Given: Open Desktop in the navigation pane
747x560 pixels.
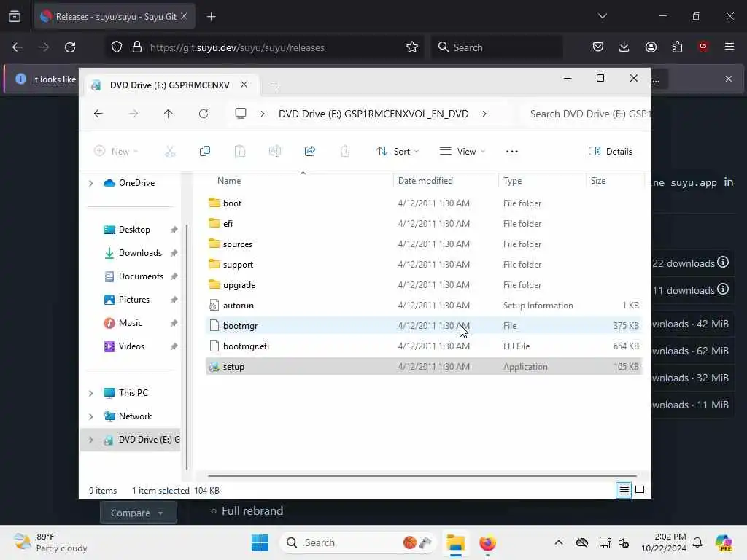Looking at the screenshot, I should (133, 230).
